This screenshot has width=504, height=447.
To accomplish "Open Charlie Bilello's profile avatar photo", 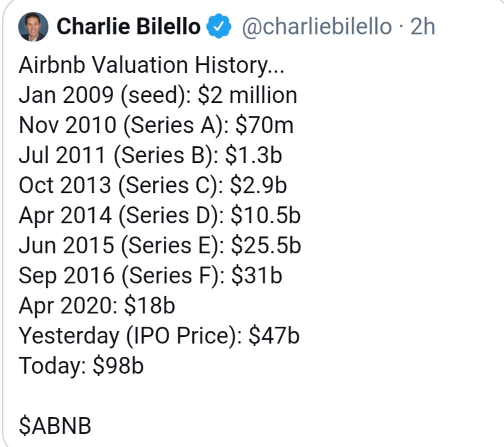I will click(x=33, y=26).
